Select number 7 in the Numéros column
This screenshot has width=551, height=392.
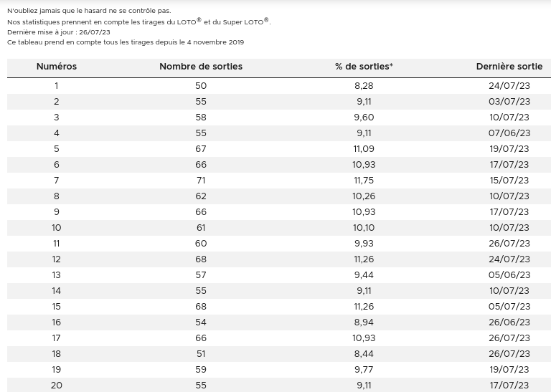click(x=57, y=181)
